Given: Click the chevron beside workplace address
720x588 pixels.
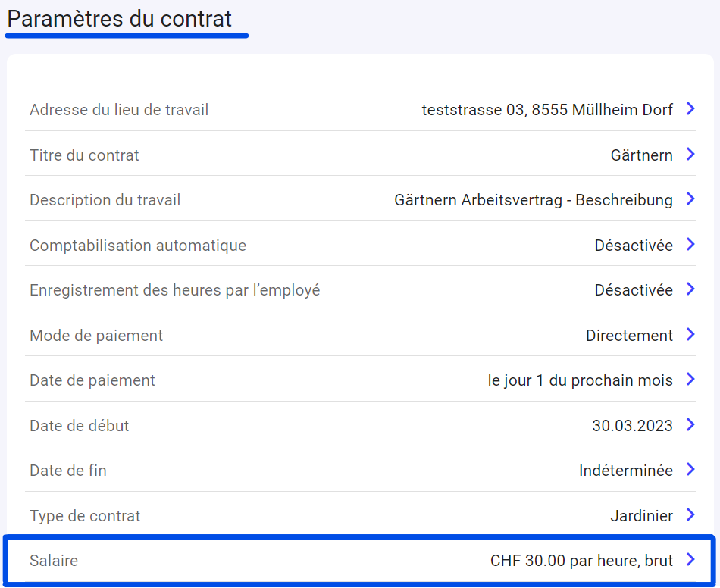Looking at the screenshot, I should [690, 109].
